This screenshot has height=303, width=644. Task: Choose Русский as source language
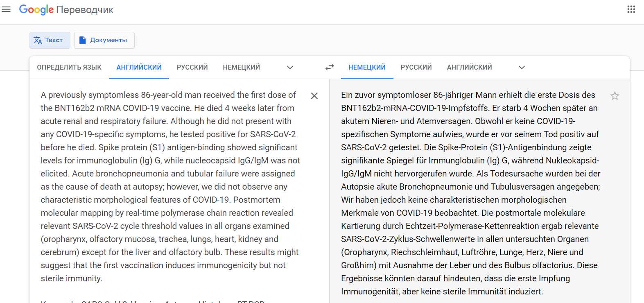pyautogui.click(x=192, y=67)
